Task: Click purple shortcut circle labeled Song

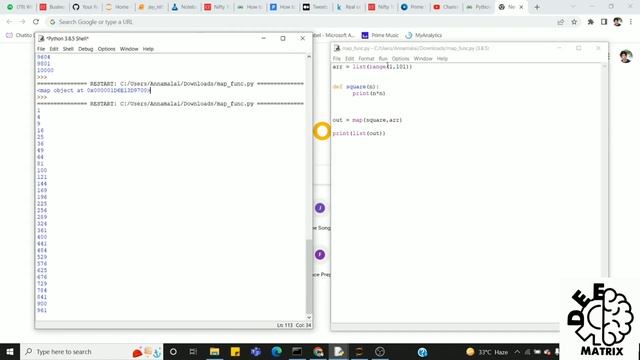Action: click(x=320, y=208)
